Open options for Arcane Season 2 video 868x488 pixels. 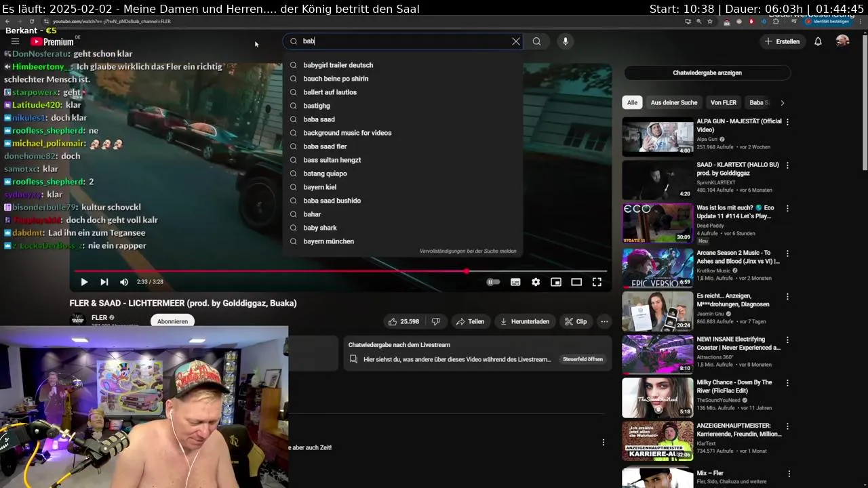[787, 253]
